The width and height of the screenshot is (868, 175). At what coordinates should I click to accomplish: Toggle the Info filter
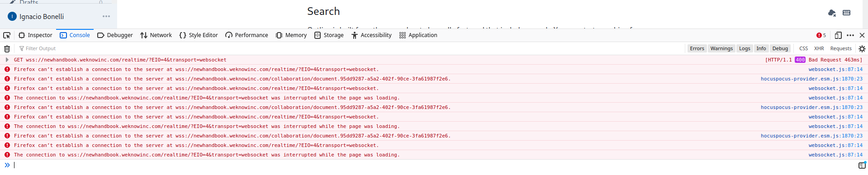click(761, 48)
